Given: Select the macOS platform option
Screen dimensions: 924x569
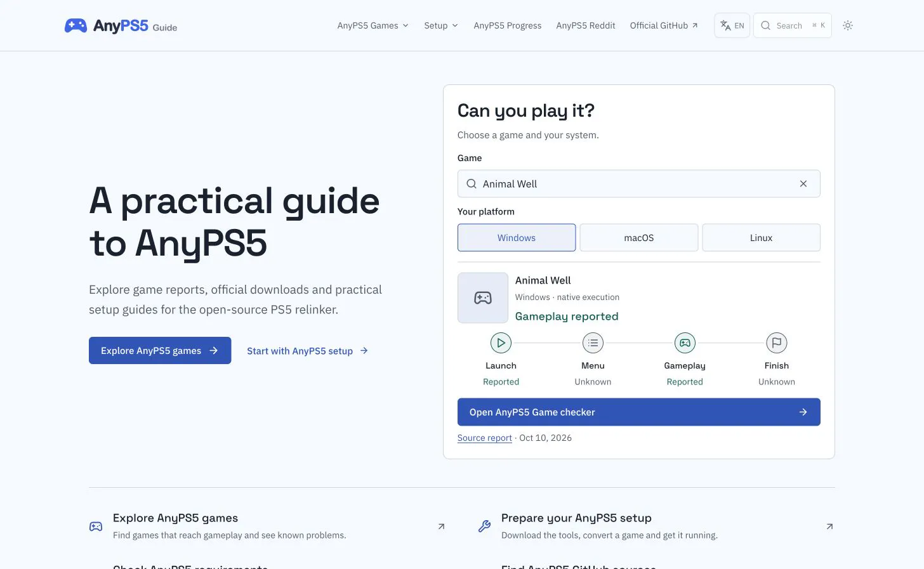Looking at the screenshot, I should point(639,238).
